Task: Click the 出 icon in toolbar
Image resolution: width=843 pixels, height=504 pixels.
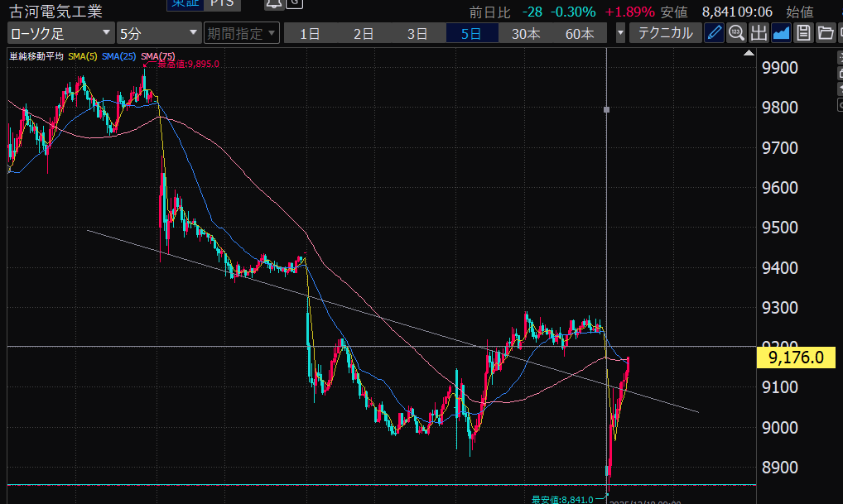Action: point(759,34)
